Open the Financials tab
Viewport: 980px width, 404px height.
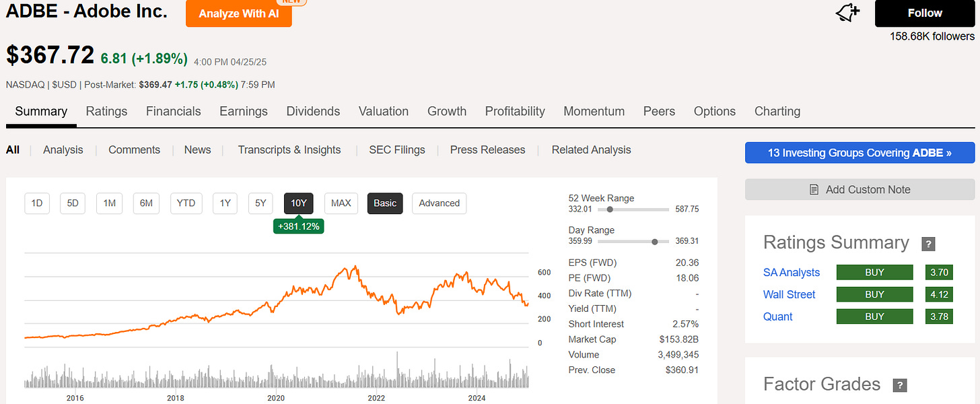(174, 111)
